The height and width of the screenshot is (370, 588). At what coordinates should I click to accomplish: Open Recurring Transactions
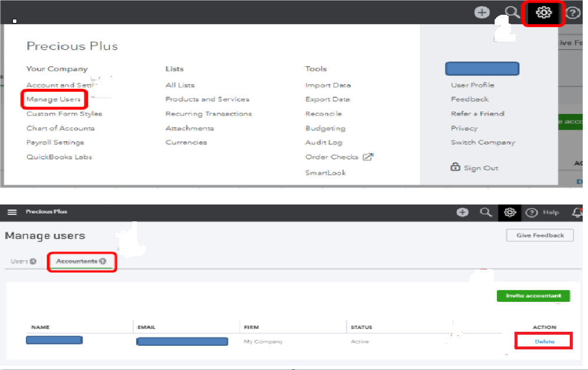(208, 114)
